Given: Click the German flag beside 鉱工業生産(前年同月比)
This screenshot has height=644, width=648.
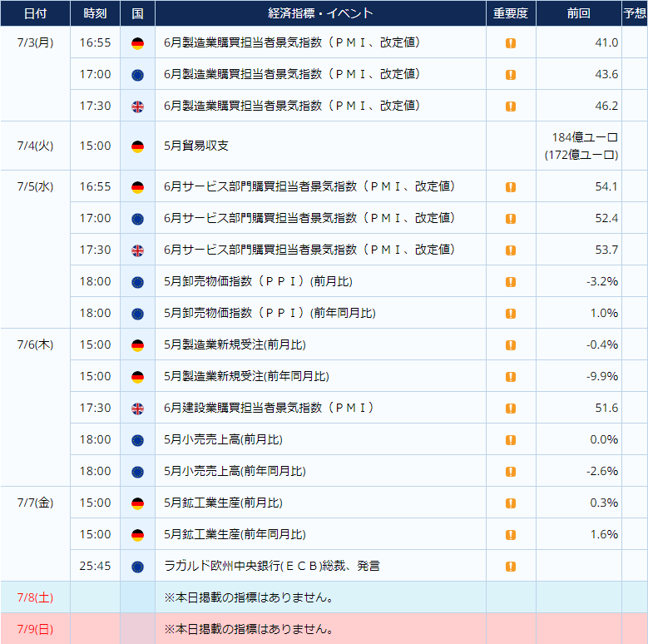Looking at the screenshot, I should tap(137, 535).
